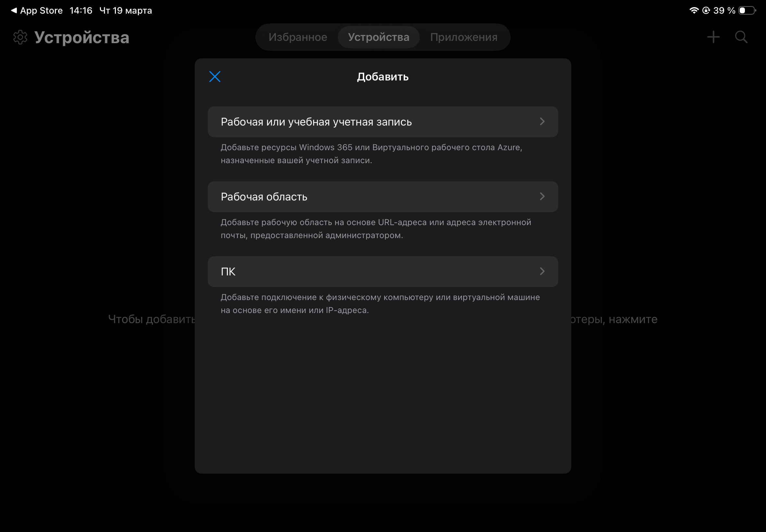Close the Добавить dialog with the X

215,77
